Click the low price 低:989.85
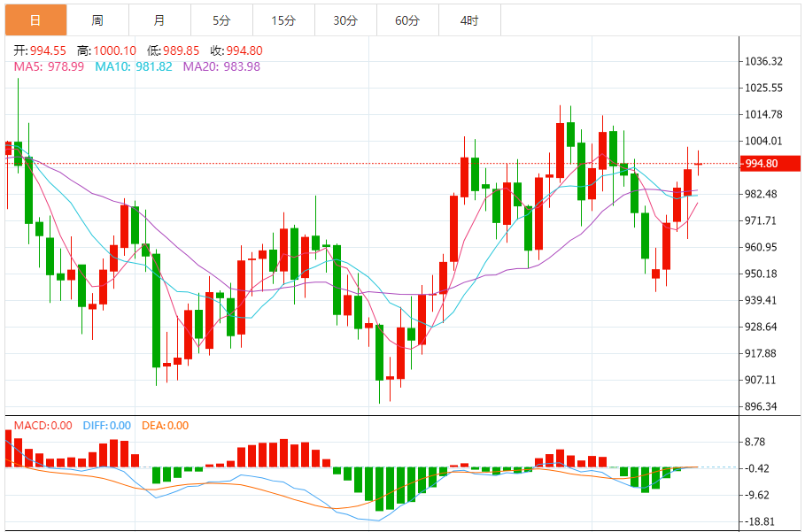805x532 pixels. tap(173, 50)
